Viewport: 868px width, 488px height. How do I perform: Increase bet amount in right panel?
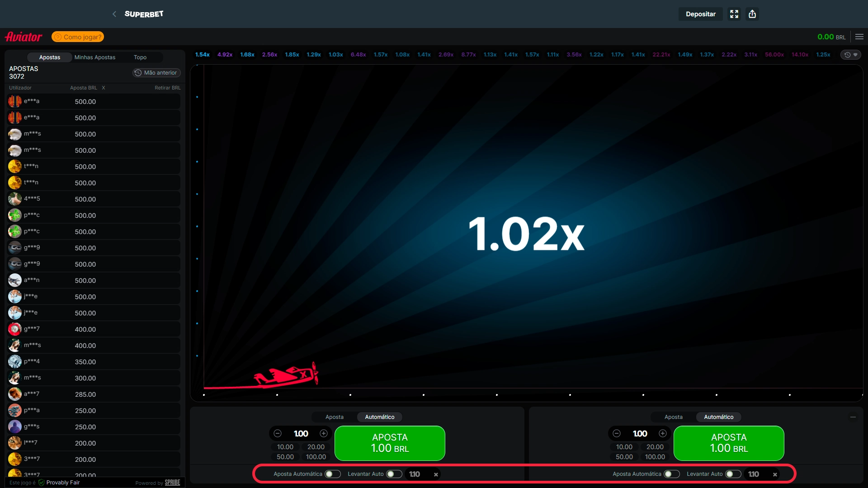[x=663, y=433]
